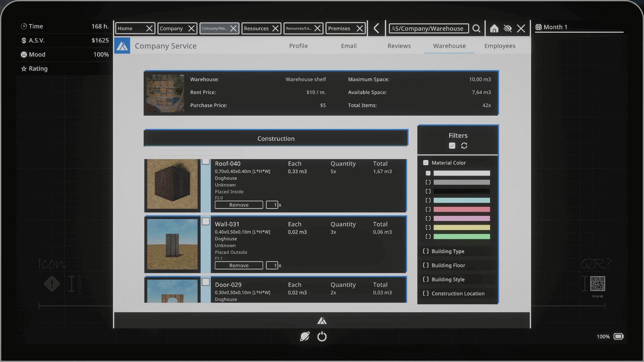Click Remove on the Wall-031 item
The height and width of the screenshot is (362, 644).
pos(239,265)
